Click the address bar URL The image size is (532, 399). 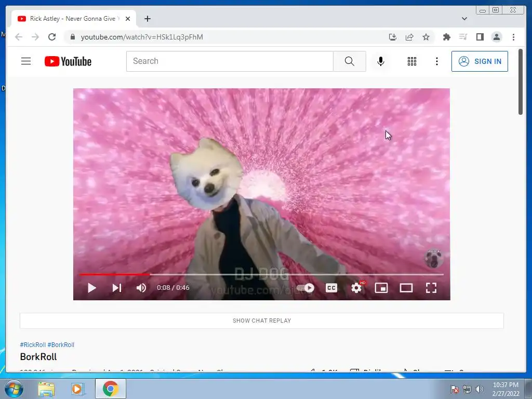(142, 37)
